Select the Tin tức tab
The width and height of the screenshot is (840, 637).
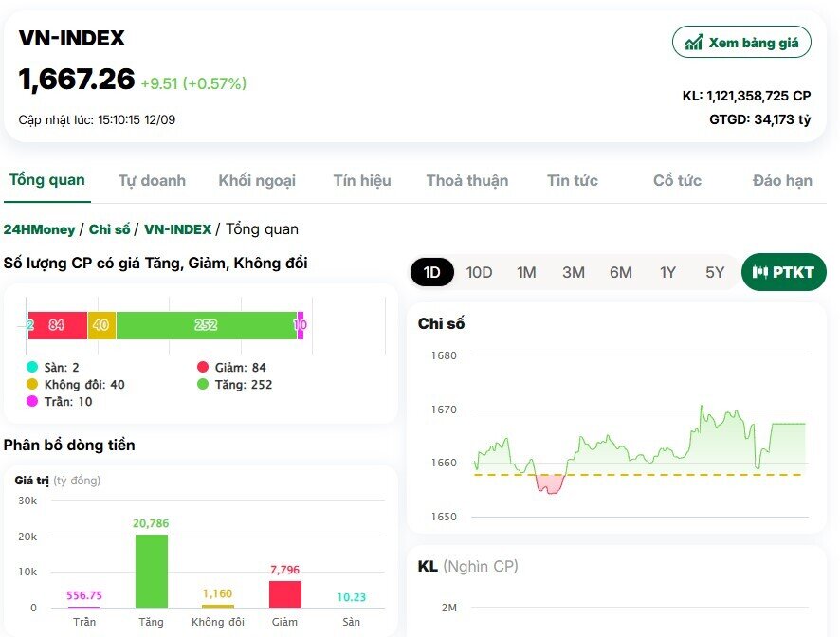coord(573,180)
